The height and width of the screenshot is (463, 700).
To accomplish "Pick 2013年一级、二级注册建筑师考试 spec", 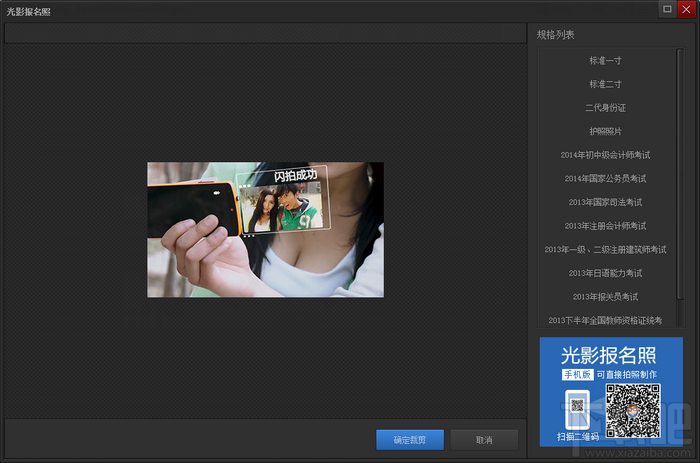I will tap(605, 250).
